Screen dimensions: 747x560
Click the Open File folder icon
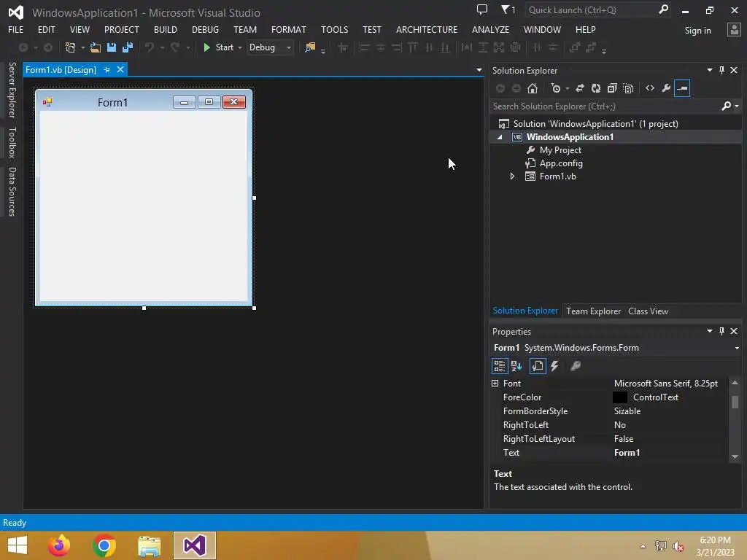tap(96, 47)
